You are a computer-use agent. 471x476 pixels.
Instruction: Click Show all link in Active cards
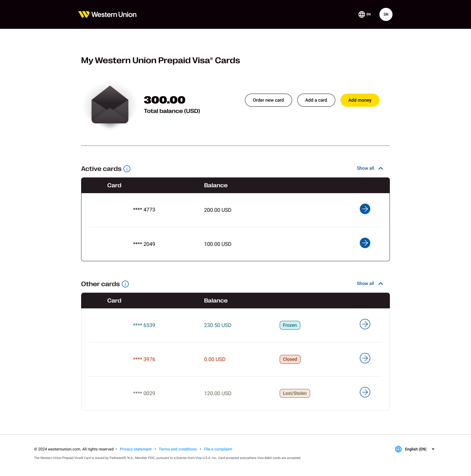(365, 168)
